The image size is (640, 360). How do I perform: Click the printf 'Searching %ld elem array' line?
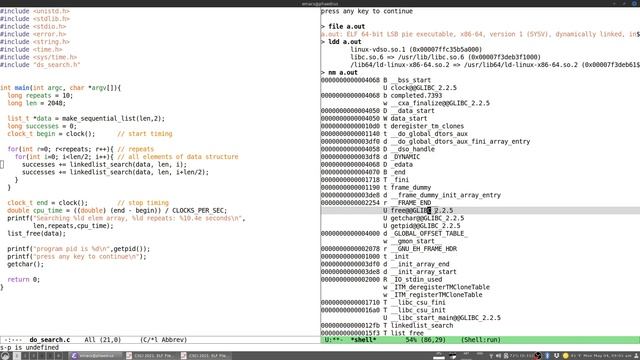(x=127, y=218)
